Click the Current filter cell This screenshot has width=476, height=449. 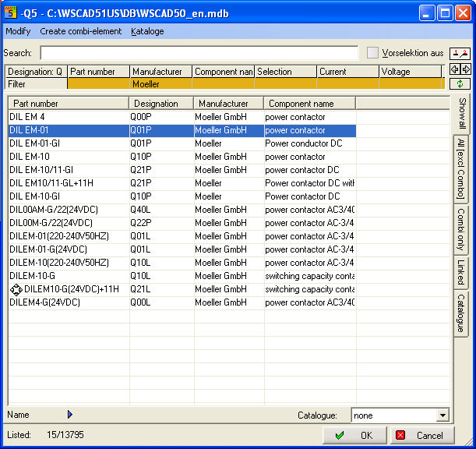click(348, 84)
